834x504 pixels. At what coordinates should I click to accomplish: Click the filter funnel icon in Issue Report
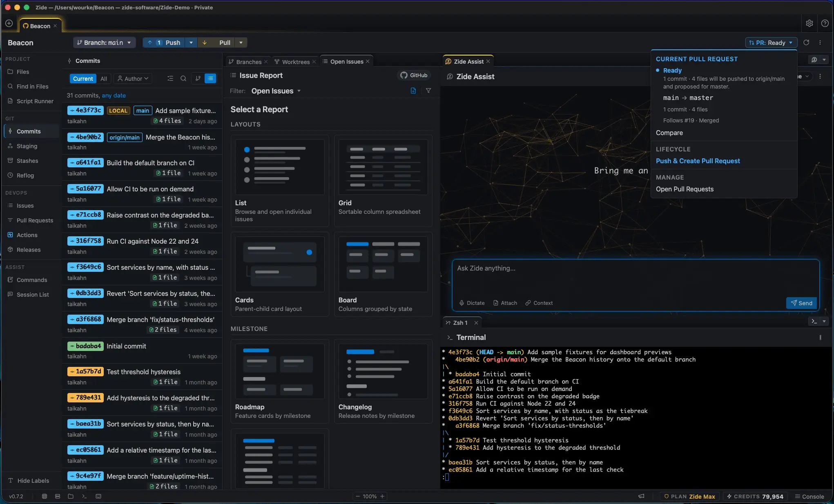[x=428, y=91]
